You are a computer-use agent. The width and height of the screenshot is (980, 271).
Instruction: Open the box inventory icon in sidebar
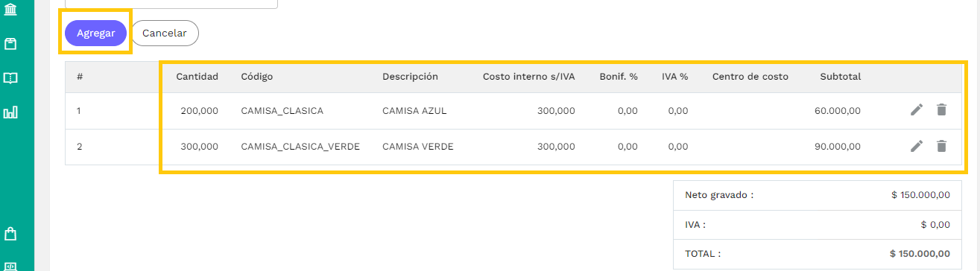click(10, 44)
